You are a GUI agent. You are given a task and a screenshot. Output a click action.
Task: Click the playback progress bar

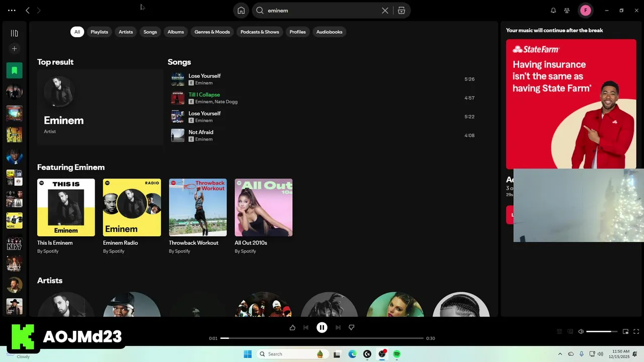[322, 338]
